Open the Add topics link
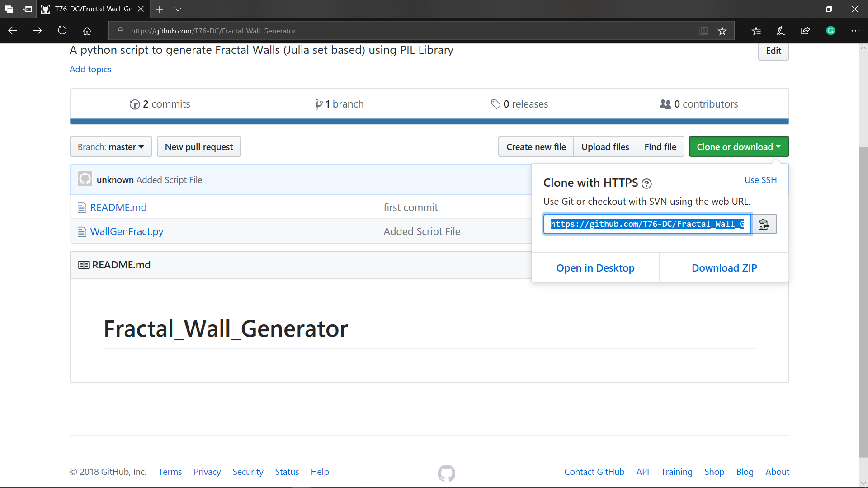This screenshot has height=488, width=868. click(90, 69)
